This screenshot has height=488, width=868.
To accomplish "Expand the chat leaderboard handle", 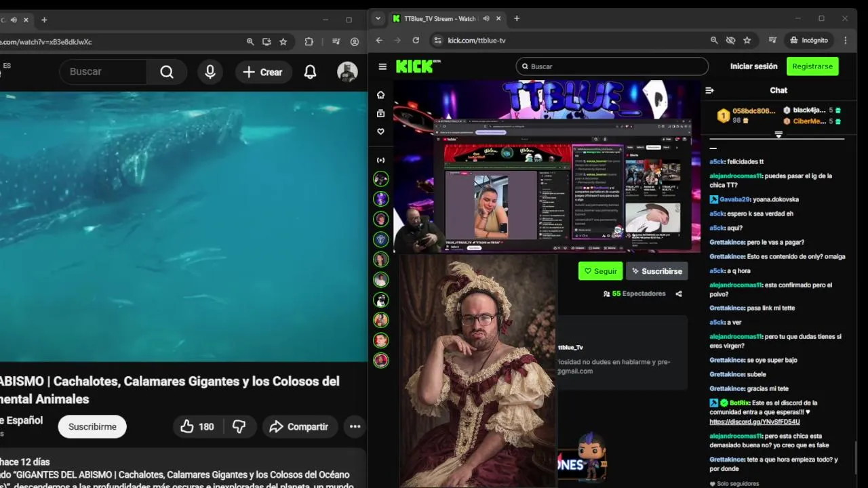I will [778, 135].
